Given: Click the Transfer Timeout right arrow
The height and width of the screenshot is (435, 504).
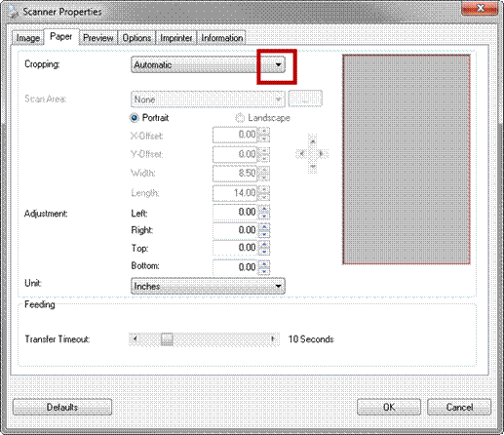Looking at the screenshot, I should point(273,339).
